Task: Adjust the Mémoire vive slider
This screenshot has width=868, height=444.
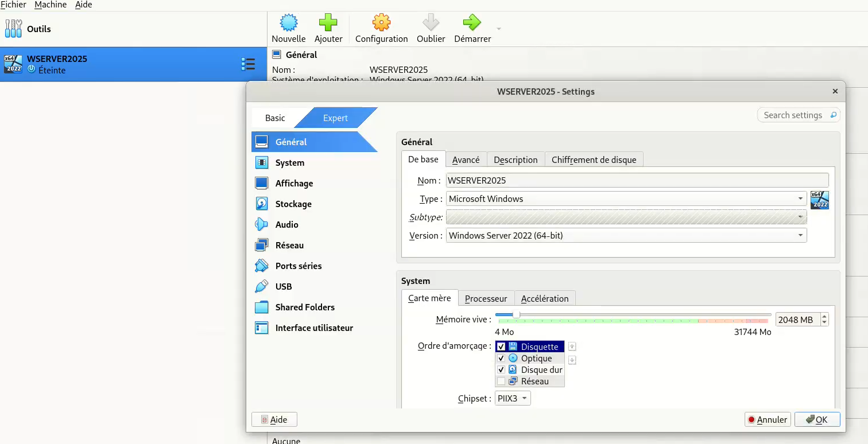Action: click(x=516, y=314)
